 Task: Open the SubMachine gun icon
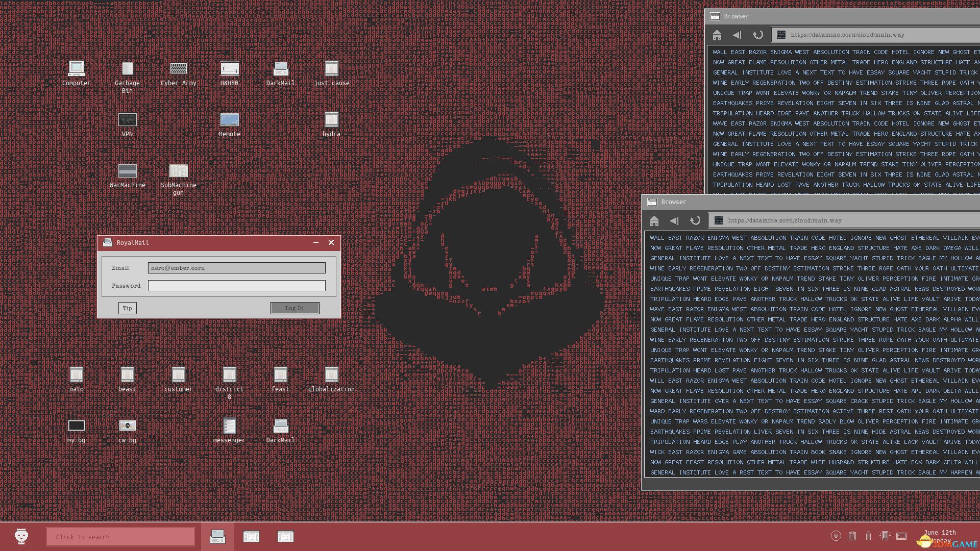pyautogui.click(x=178, y=171)
